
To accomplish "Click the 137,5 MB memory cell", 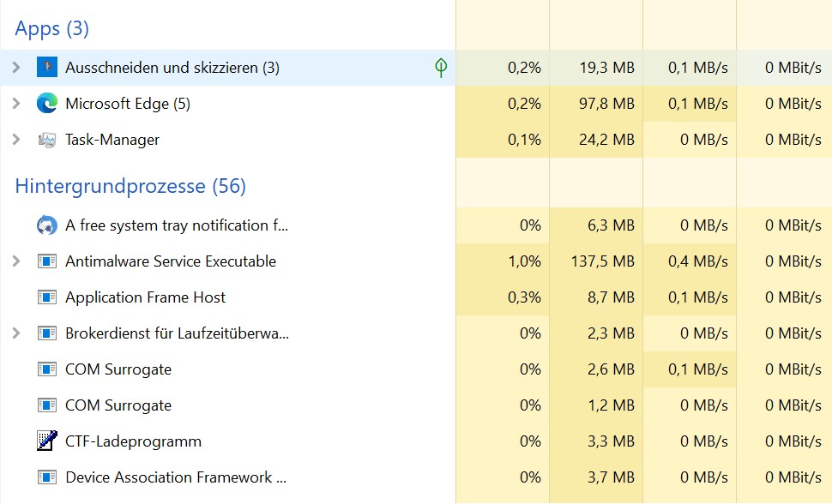I will (601, 261).
